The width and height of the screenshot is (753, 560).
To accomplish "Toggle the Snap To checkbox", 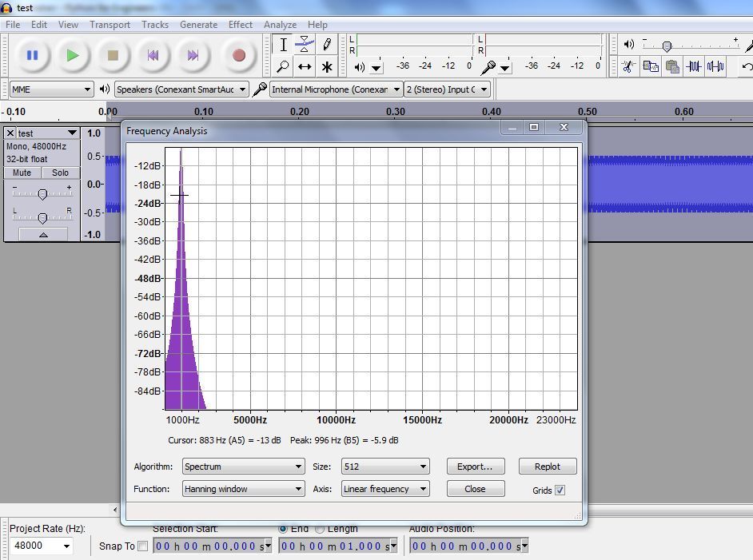I will click(142, 546).
